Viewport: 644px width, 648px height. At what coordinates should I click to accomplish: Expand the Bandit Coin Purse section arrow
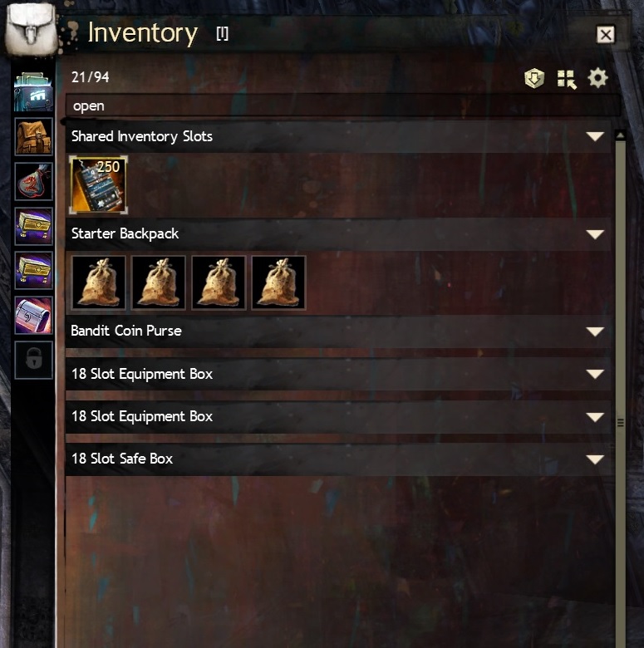pos(595,331)
